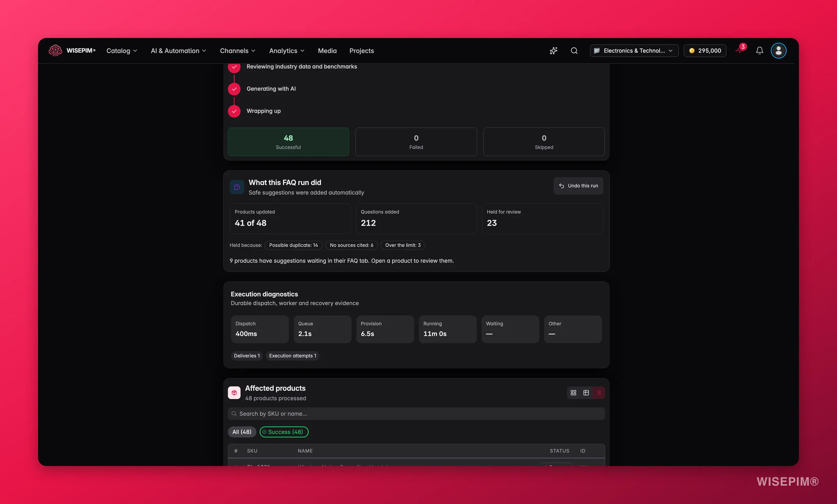Go to the Projects page
This screenshot has width=837, height=504.
pos(361,51)
